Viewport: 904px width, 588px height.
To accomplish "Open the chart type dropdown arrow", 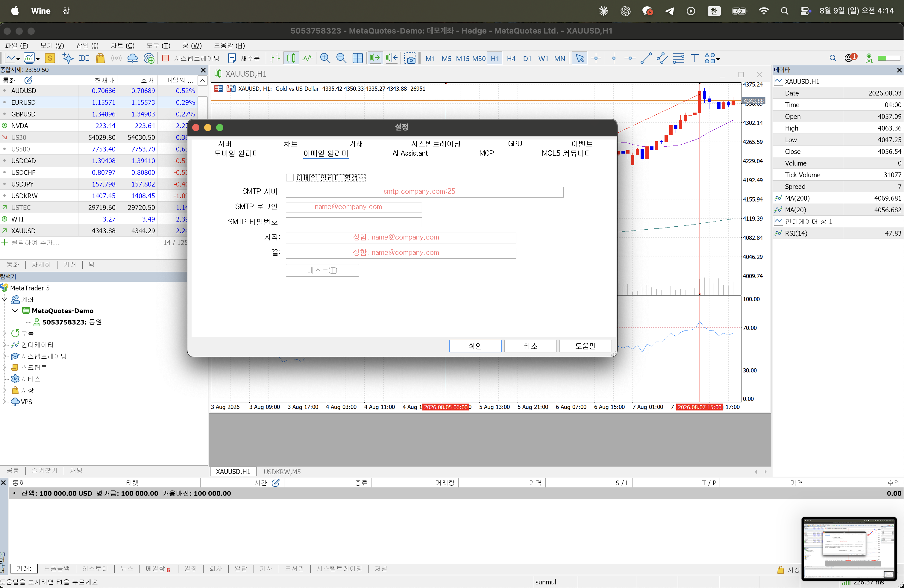I will tap(18, 59).
